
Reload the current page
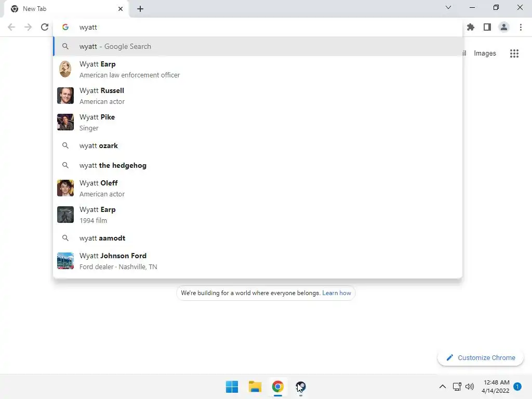(45, 27)
